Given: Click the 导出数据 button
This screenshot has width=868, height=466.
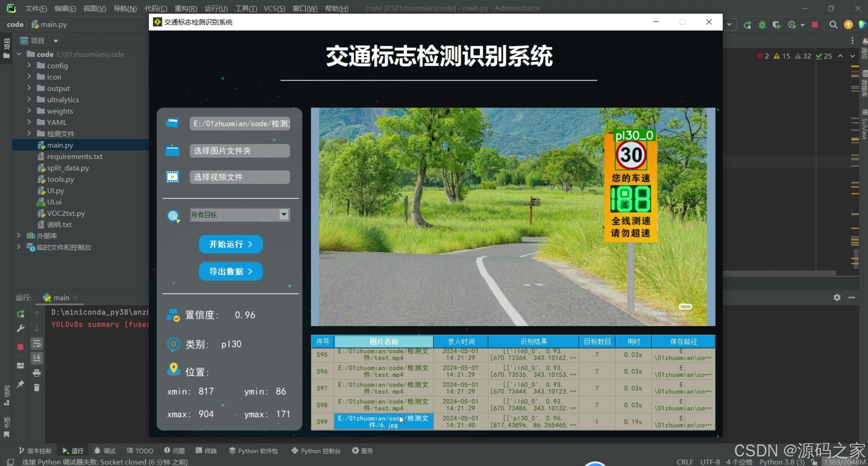Looking at the screenshot, I should coord(230,271).
